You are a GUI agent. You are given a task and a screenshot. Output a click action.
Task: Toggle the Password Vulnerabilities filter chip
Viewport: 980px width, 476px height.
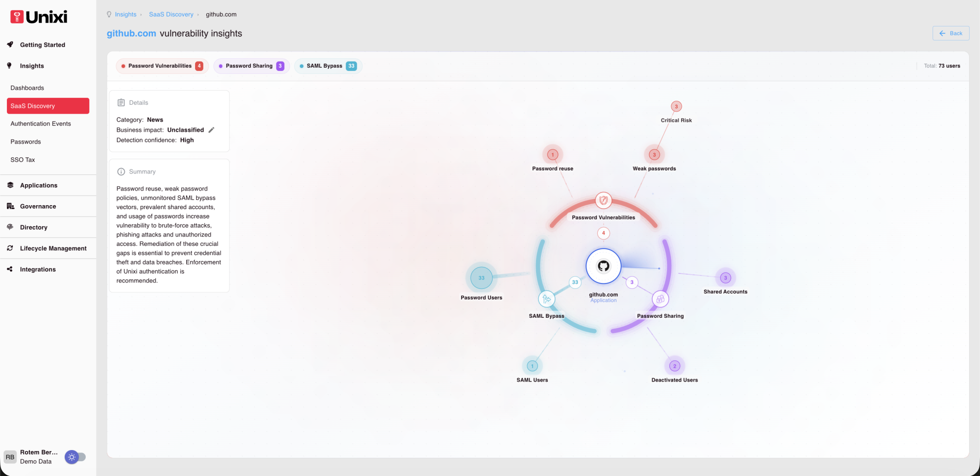162,66
